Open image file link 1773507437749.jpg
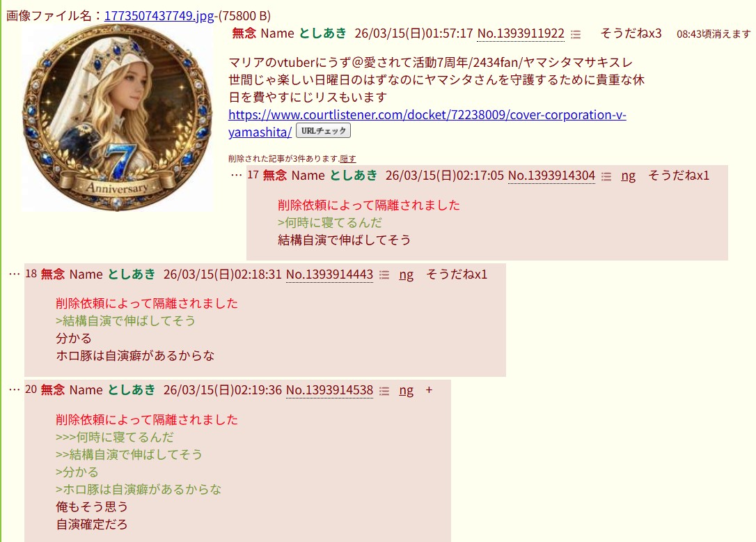 pos(159,15)
